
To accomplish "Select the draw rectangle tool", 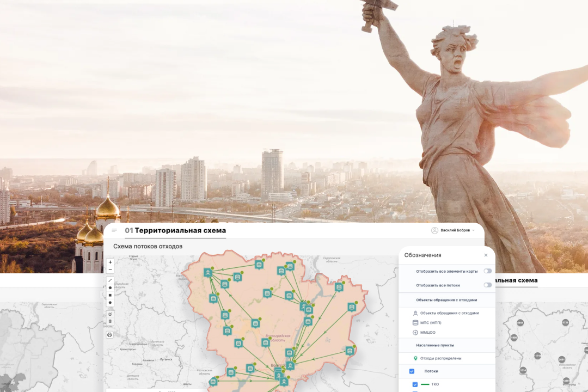I will (x=110, y=295).
